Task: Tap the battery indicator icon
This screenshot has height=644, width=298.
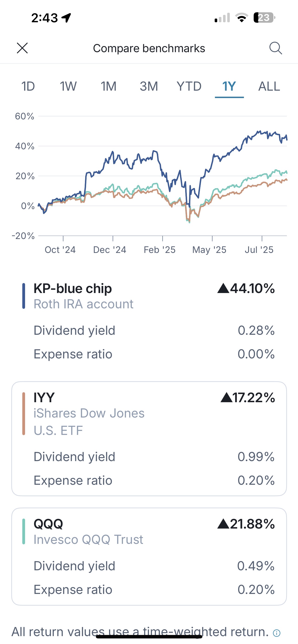Action: tap(264, 18)
